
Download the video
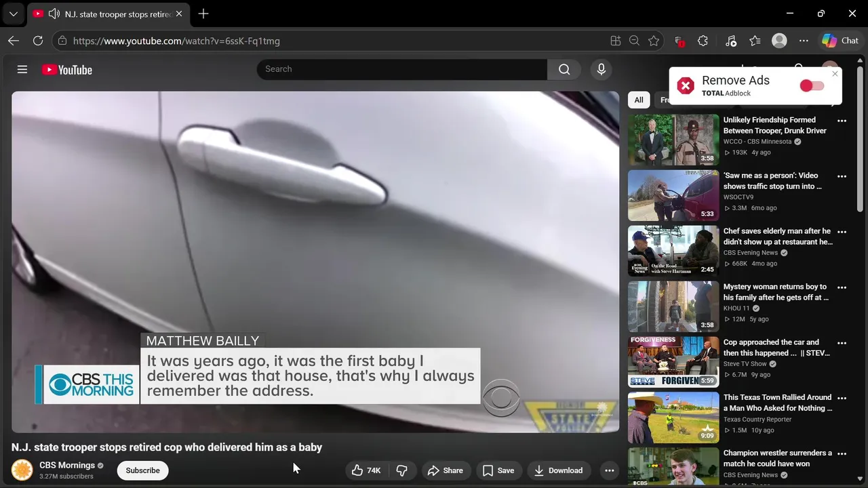click(x=559, y=470)
